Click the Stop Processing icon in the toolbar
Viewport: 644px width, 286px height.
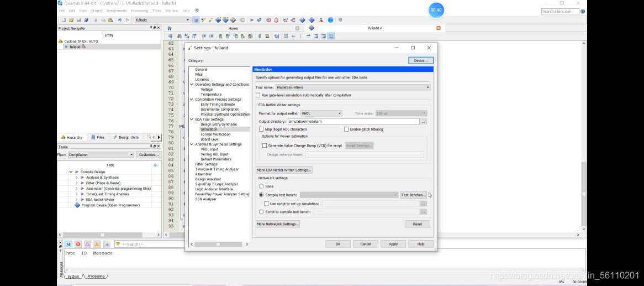point(242,20)
